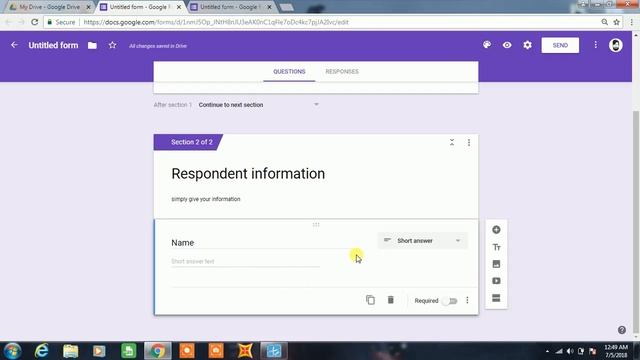640x360 pixels.
Task: Add a new question
Action: (x=496, y=230)
